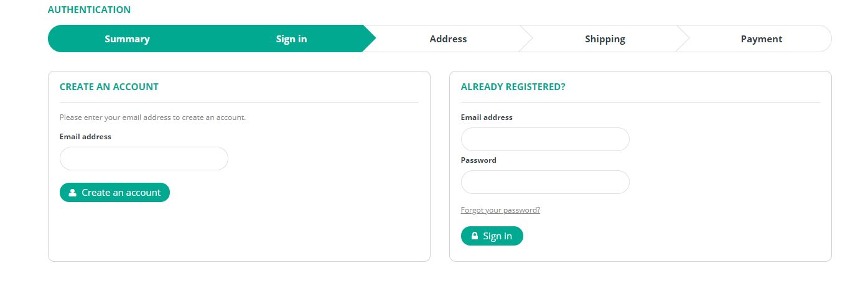This screenshot has width=868, height=299.
Task: Click the AUTHENTICATION page heading
Action: [x=89, y=10]
